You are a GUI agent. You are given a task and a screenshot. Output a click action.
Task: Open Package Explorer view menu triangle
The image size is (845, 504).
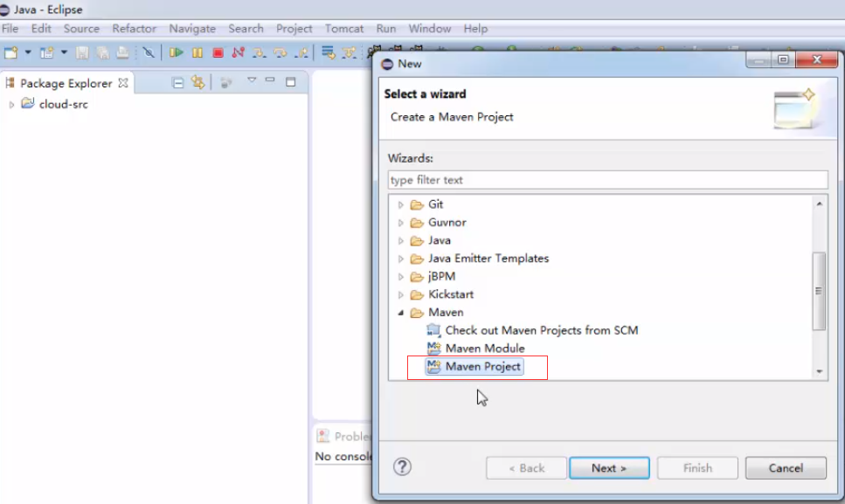point(252,80)
